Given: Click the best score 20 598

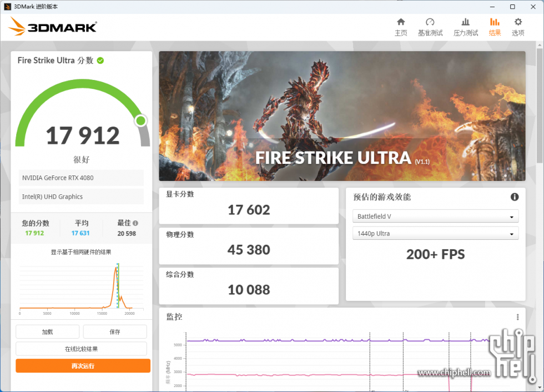Looking at the screenshot, I should (x=127, y=234).
